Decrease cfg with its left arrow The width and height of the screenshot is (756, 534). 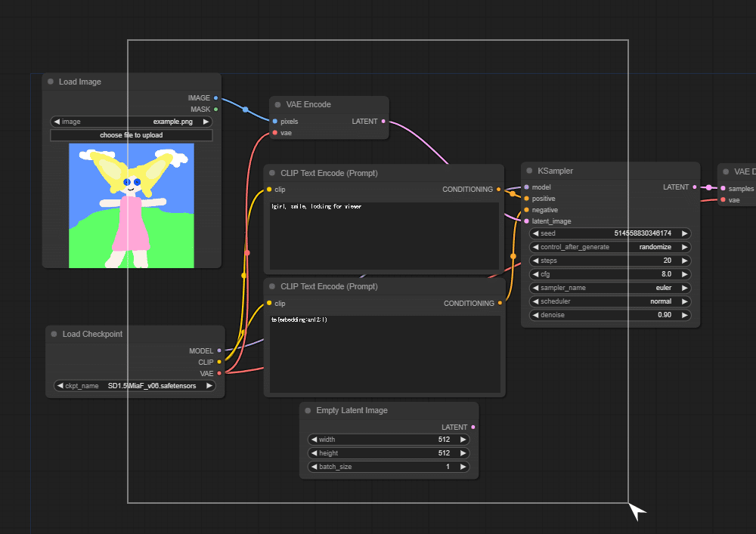pyautogui.click(x=536, y=274)
